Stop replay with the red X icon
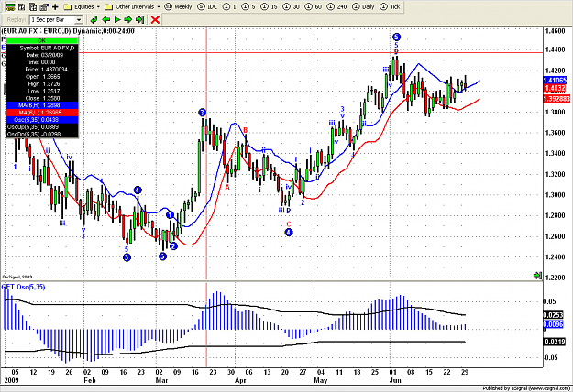 [155, 20]
